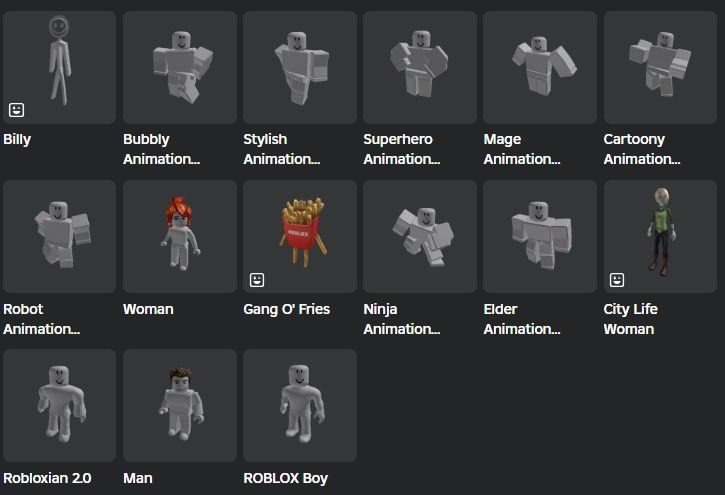Click the dynamic head icon on Gang O' Fries

click(257, 280)
